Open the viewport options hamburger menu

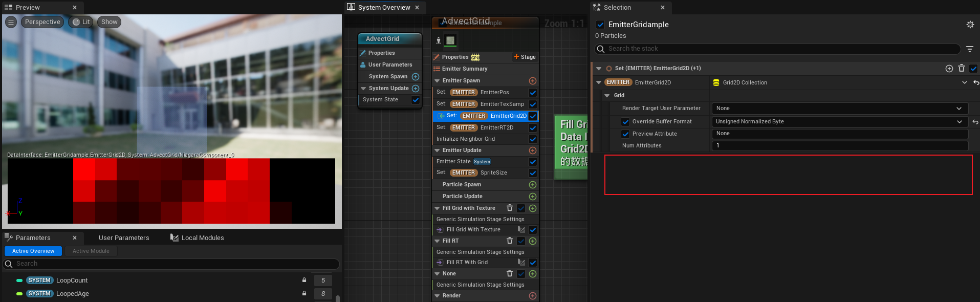pos(11,22)
